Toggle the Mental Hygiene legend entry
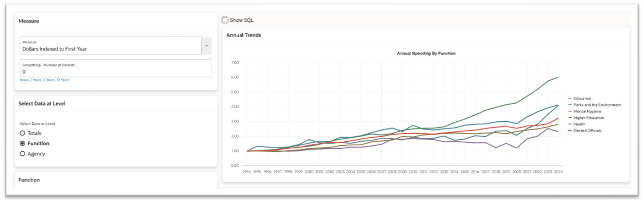Viewport: 644px width, 203px height. [x=584, y=111]
